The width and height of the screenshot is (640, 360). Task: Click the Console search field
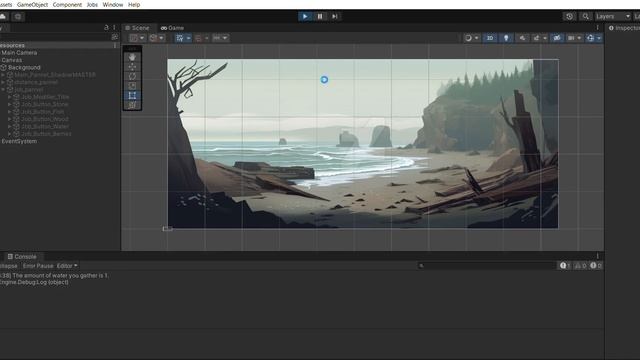(487, 266)
